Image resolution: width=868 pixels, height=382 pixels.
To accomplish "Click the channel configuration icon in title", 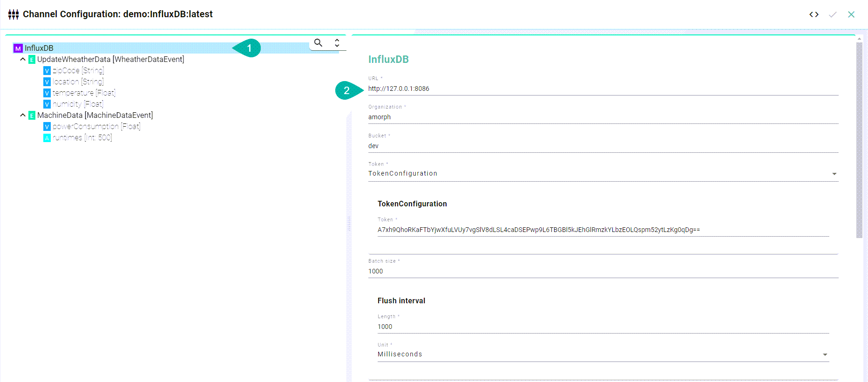I will 14,14.
